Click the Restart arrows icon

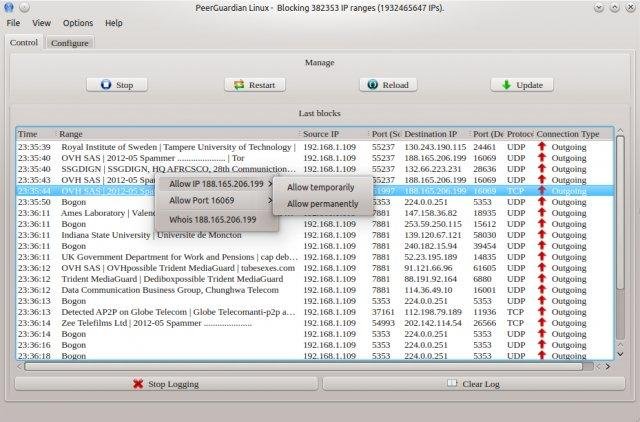[x=239, y=85]
